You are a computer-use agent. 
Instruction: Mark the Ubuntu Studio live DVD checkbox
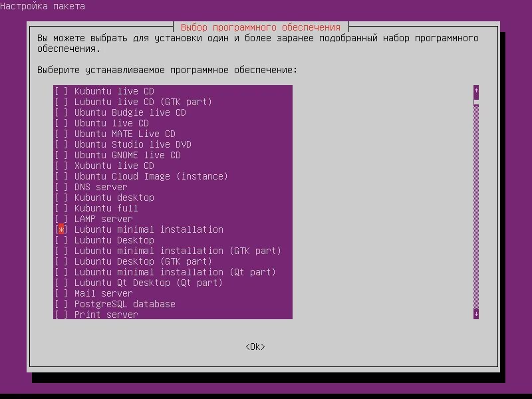coord(61,144)
